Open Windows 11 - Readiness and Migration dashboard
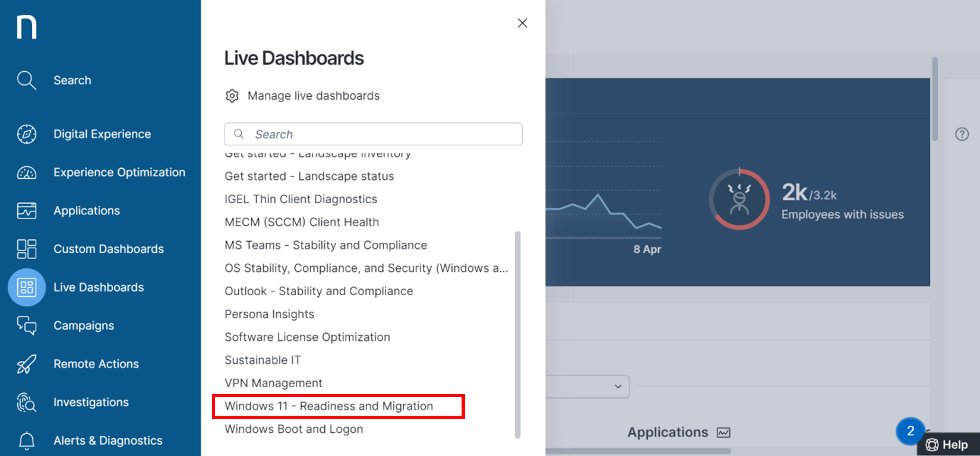The width and height of the screenshot is (980, 456). click(x=328, y=406)
